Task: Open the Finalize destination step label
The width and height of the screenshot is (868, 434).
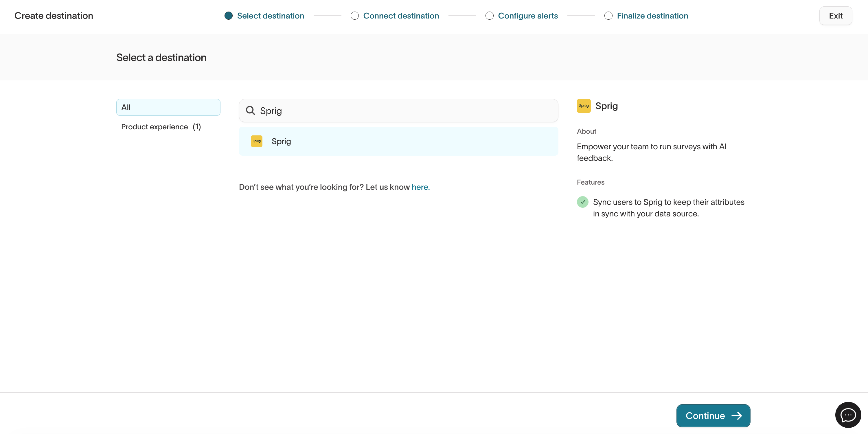Action: (652, 16)
